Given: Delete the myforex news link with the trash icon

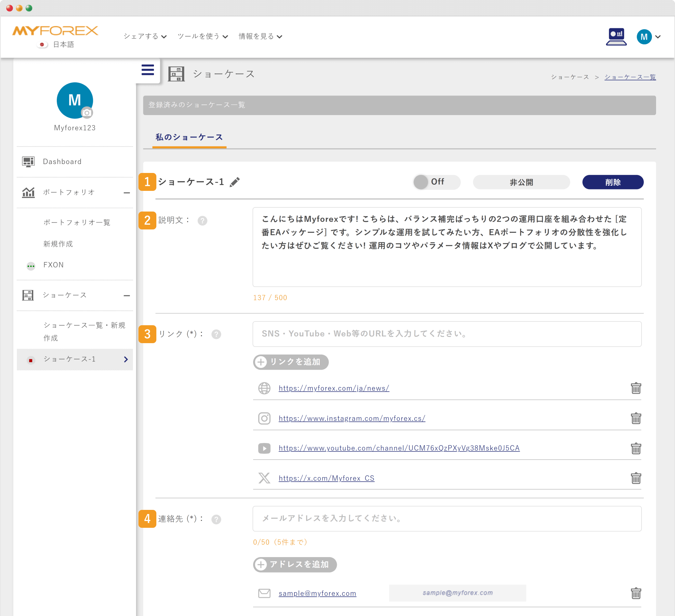Looking at the screenshot, I should pyautogui.click(x=636, y=388).
